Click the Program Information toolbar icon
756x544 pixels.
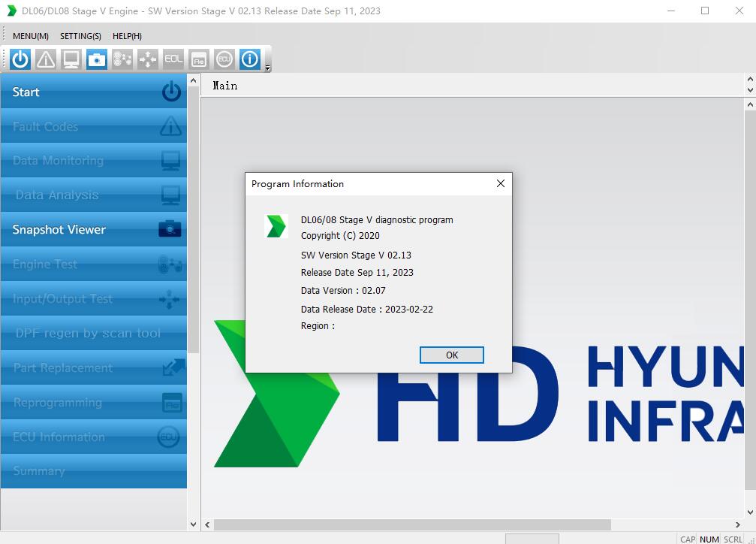[x=250, y=59]
